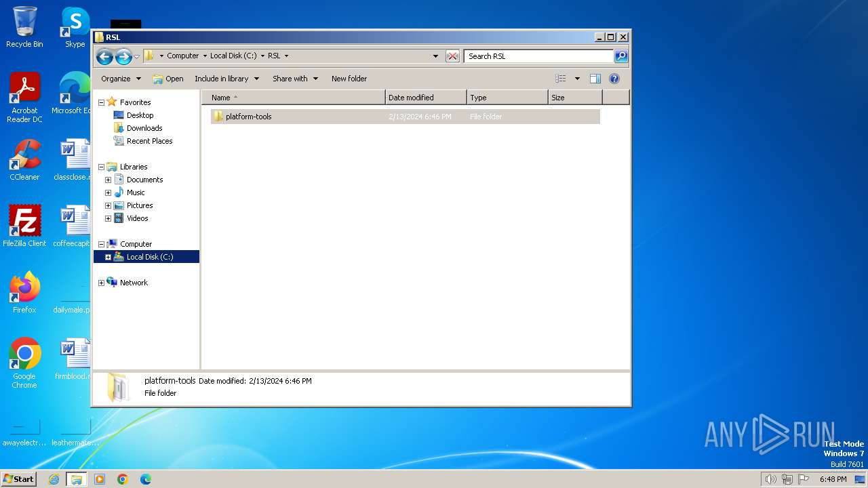Click the taskbar clock showing 6:48 PM
The height and width of the screenshot is (488, 868).
tap(833, 479)
